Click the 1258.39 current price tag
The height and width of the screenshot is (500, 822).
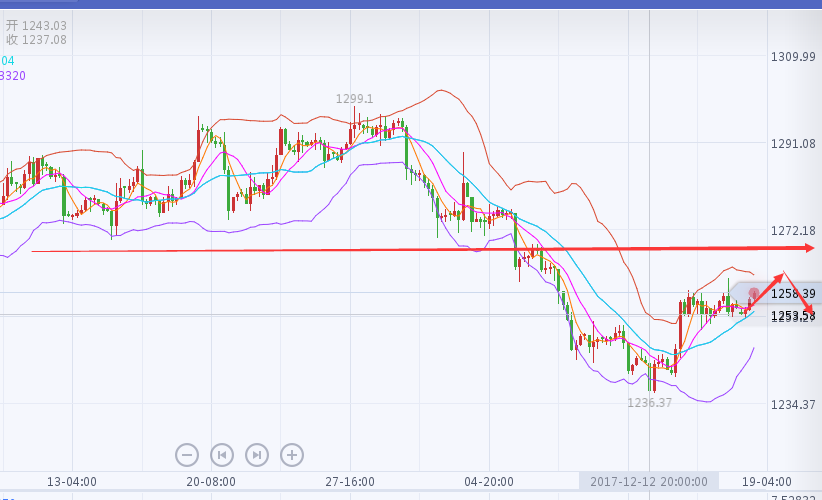[794, 293]
